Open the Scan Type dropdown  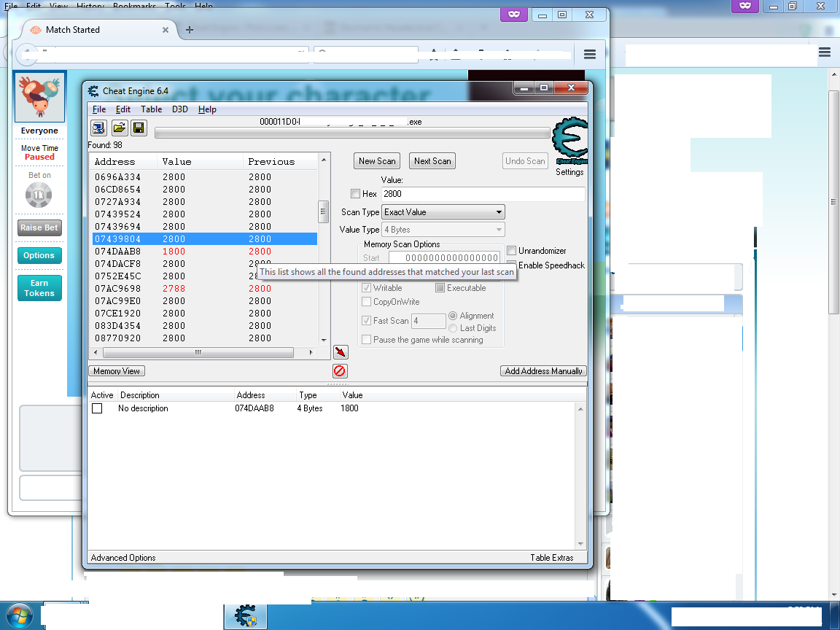(443, 212)
